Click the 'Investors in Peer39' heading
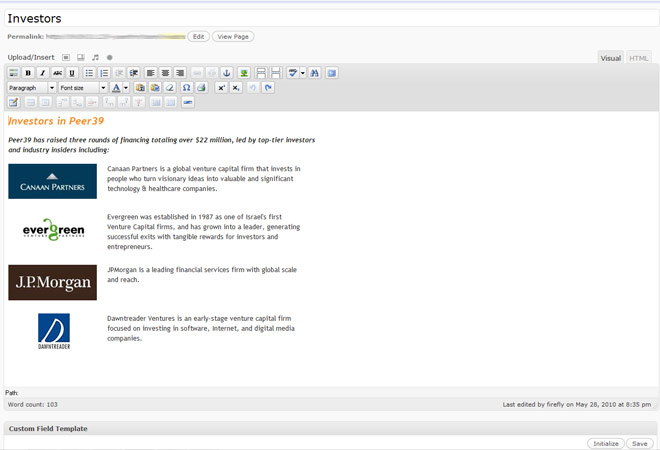 (x=56, y=121)
